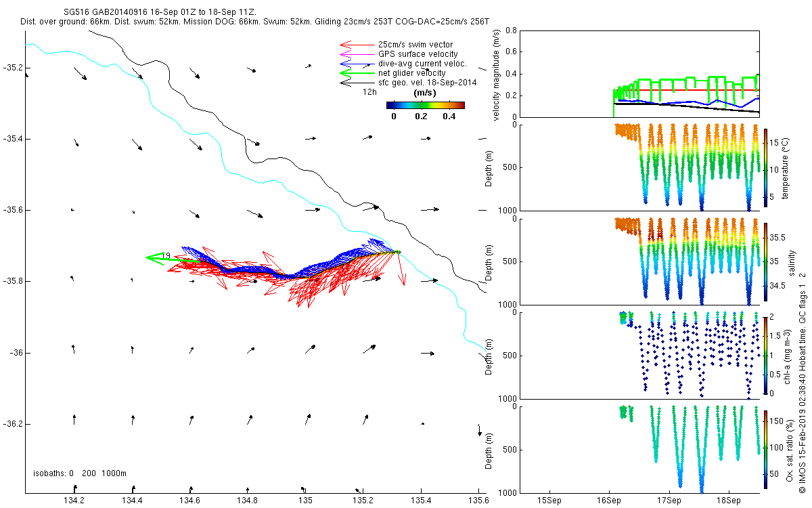
Task: Click the salinity color bar
Action: pyautogui.click(x=765, y=261)
